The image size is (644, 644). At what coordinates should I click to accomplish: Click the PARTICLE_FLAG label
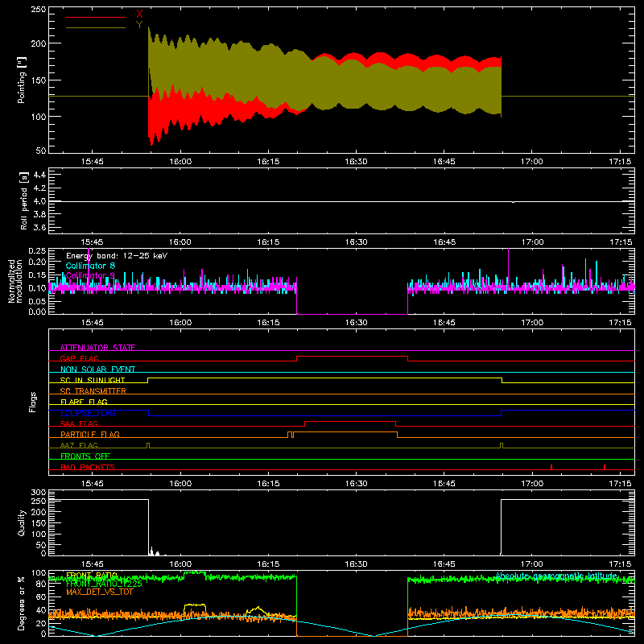click(90, 434)
